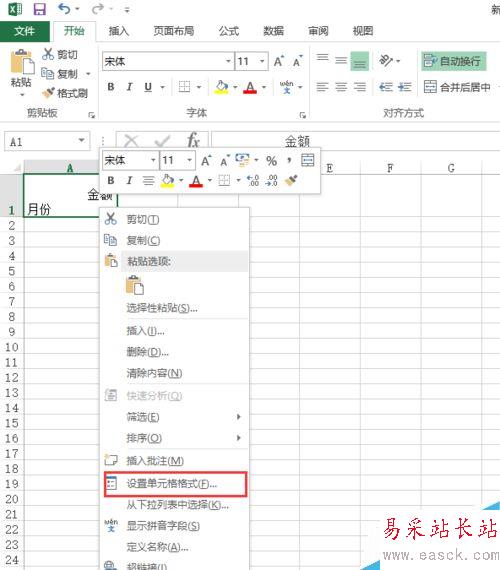Choose 定义名称(A)... in context menu

[175, 547]
